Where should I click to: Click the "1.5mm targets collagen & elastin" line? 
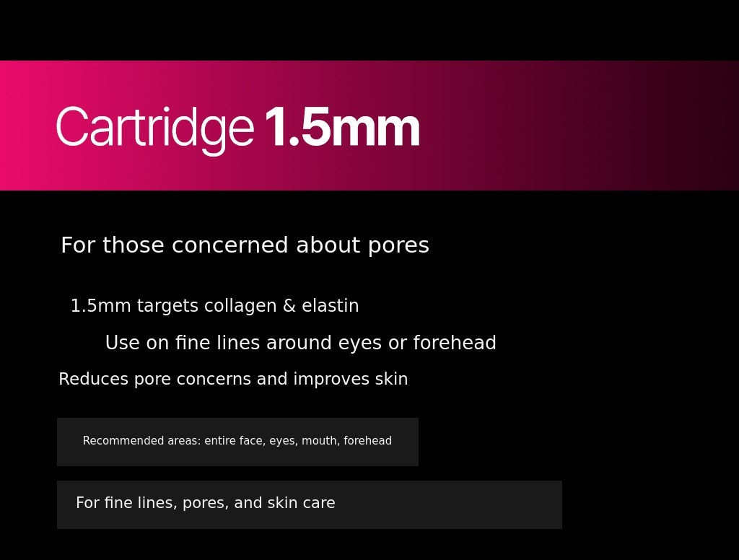pyautogui.click(x=214, y=307)
